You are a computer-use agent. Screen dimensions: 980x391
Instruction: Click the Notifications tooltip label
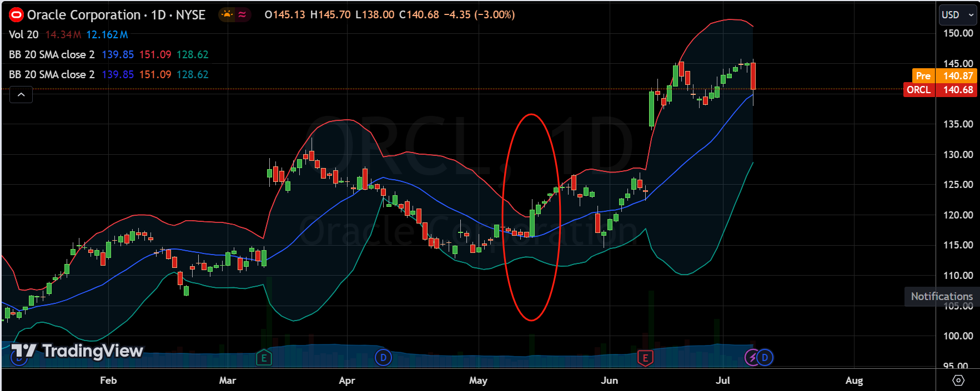coord(942,296)
